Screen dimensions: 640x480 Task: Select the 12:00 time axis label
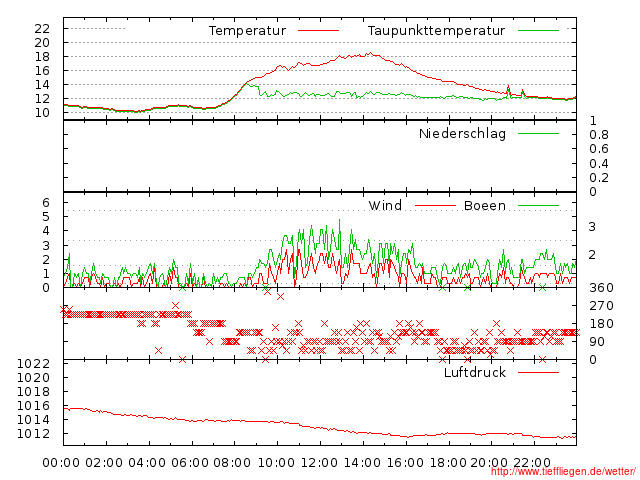(x=319, y=463)
